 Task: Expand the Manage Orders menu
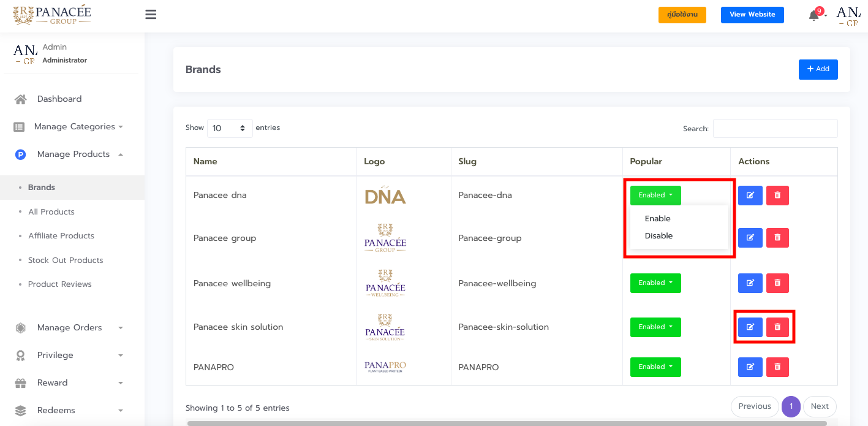pyautogui.click(x=121, y=328)
